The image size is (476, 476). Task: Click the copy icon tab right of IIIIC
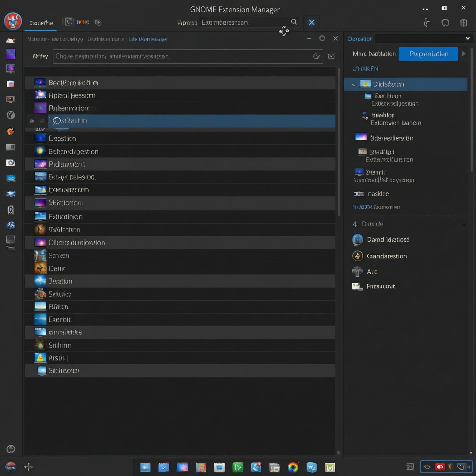pos(98,22)
